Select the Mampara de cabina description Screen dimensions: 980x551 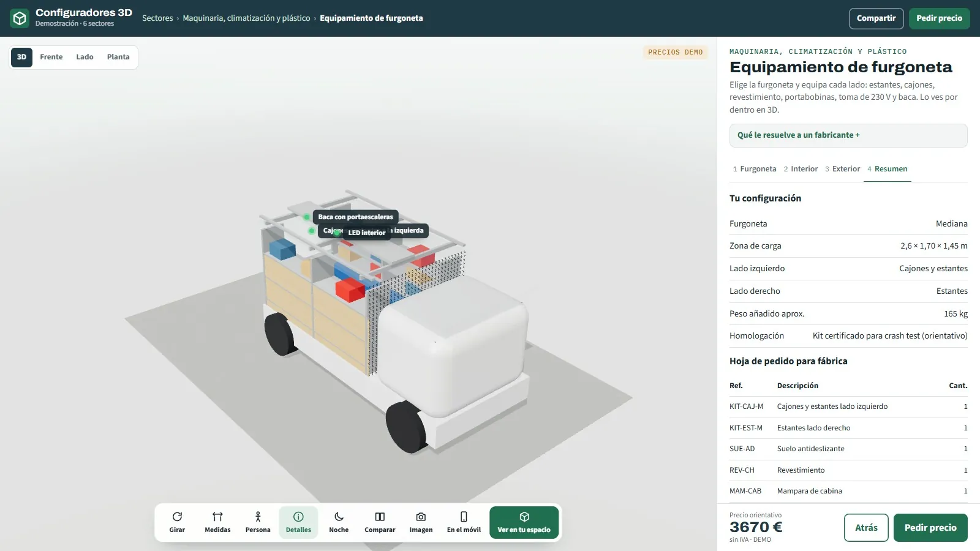(x=810, y=491)
